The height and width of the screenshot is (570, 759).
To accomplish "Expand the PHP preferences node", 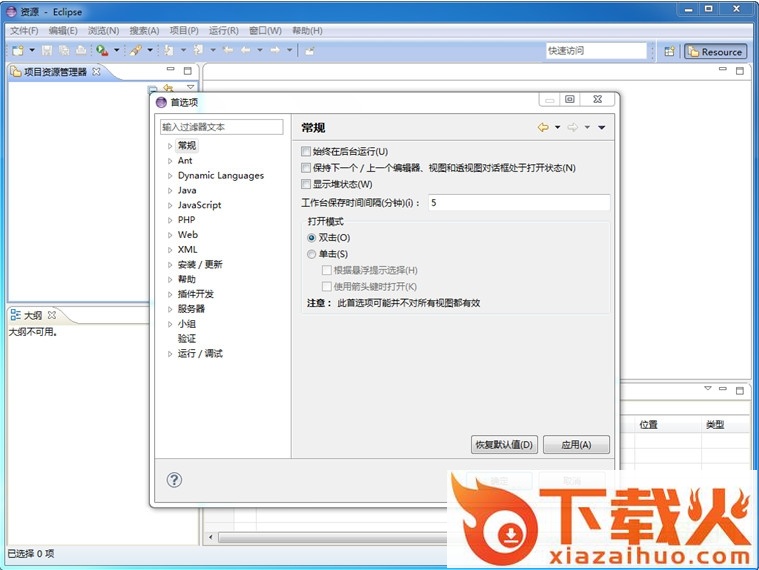I will (170, 220).
